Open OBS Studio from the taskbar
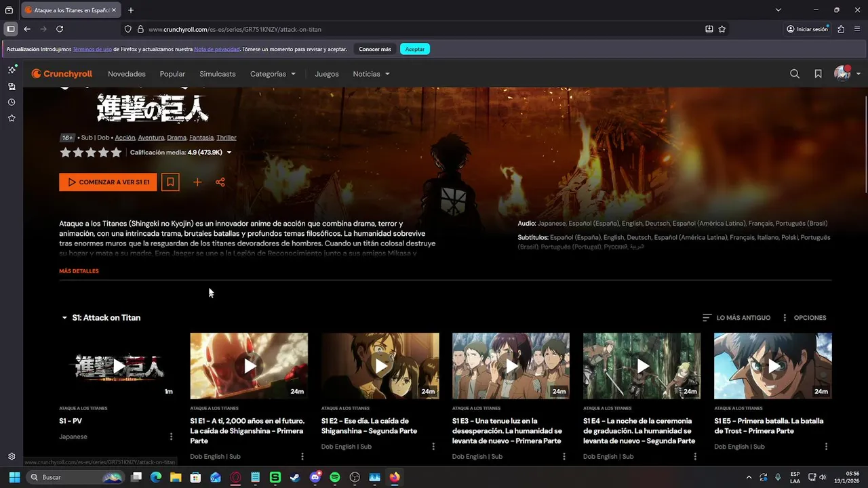 click(x=355, y=477)
